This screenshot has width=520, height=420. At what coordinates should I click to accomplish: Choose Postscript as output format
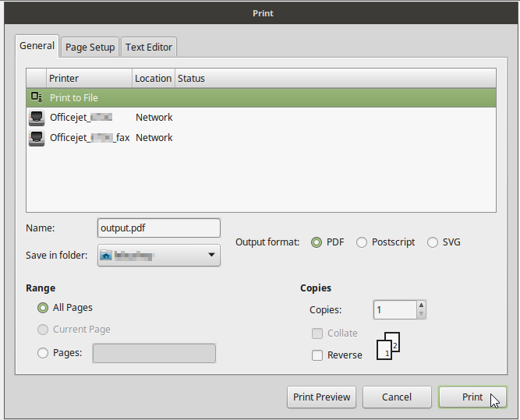(x=362, y=242)
